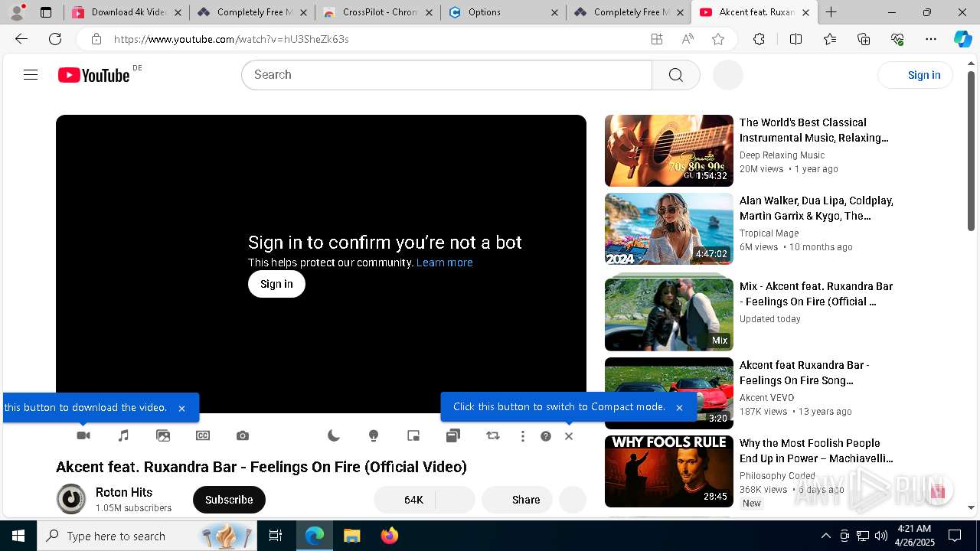
Task: Click the CC subtitles download icon
Action: click(x=203, y=435)
